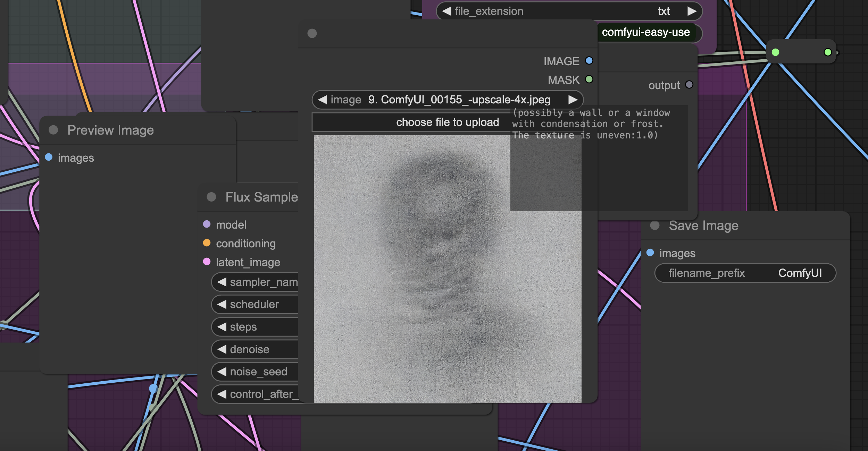868x451 pixels.
Task: Click the latent_image input socket
Action: click(x=207, y=262)
